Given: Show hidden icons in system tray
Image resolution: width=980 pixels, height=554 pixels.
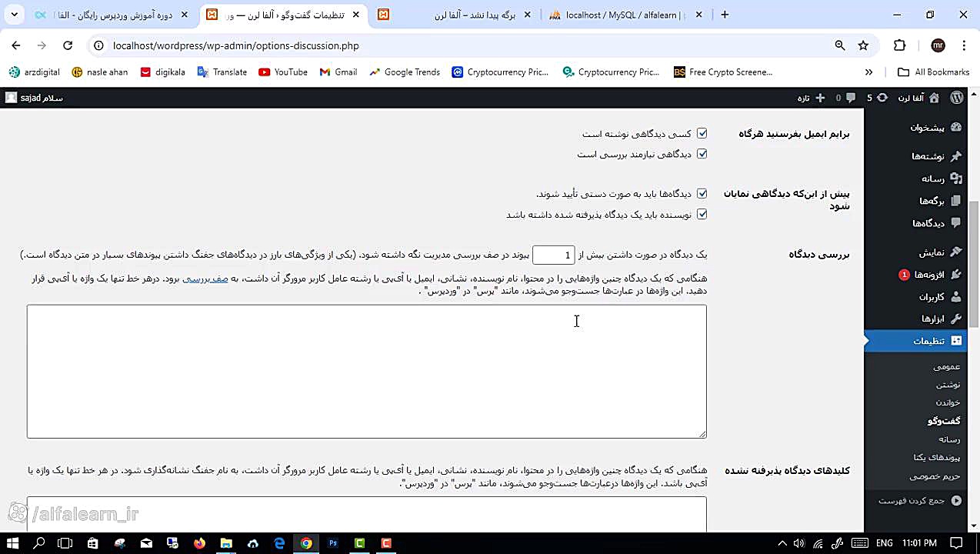Looking at the screenshot, I should [782, 543].
